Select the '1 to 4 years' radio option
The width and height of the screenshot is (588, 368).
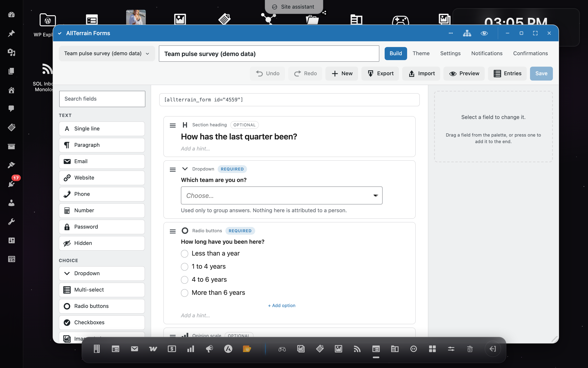[x=184, y=267]
